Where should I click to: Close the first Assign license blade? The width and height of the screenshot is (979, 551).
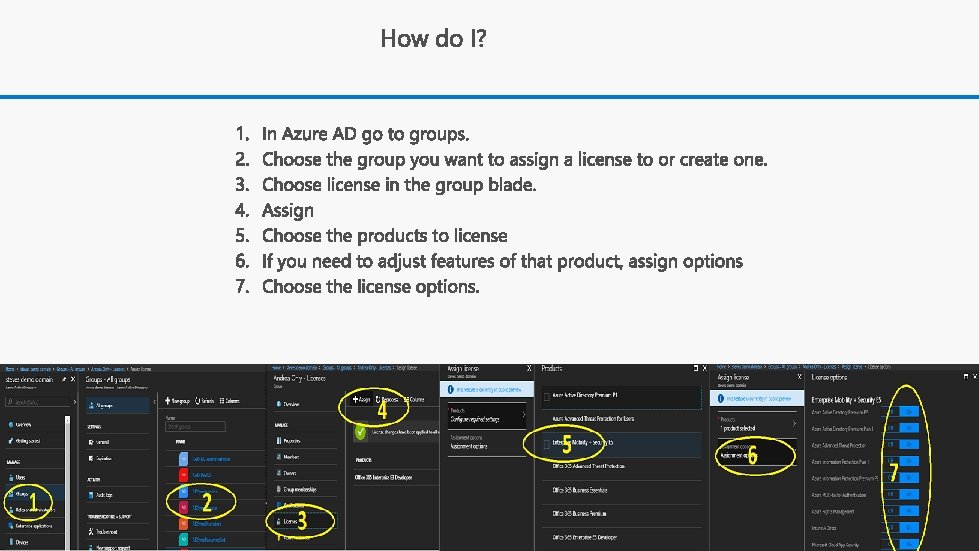point(529,368)
